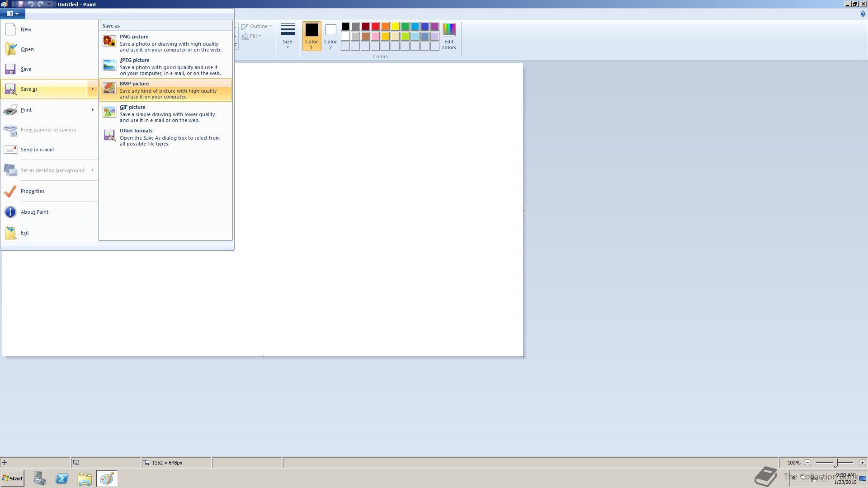
Task: Click the Send in e-mail envelope icon
Action: click(10, 150)
